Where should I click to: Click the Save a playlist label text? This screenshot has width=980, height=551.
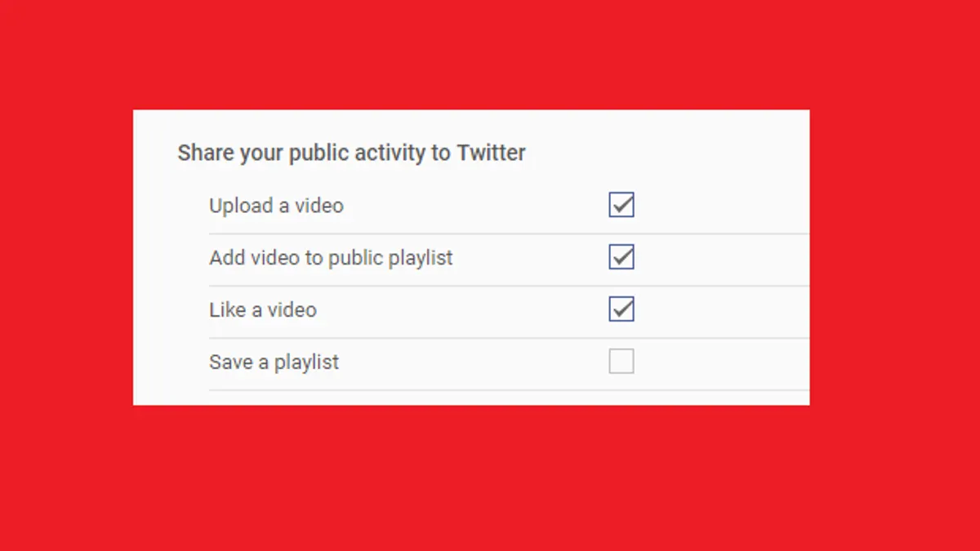[x=274, y=363]
